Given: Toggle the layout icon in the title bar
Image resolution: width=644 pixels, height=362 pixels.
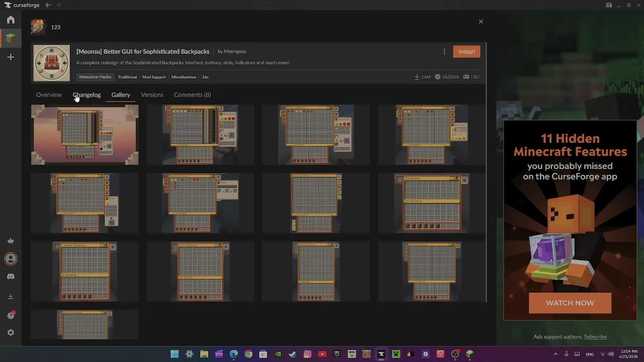Looking at the screenshot, I should pos(609,5).
